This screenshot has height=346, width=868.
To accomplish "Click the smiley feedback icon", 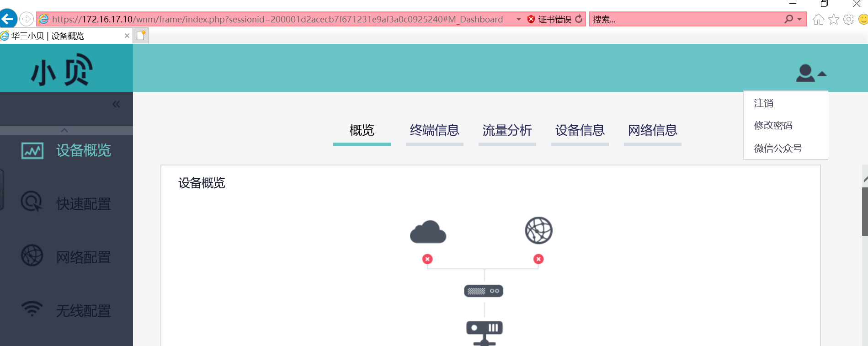I will [x=863, y=19].
